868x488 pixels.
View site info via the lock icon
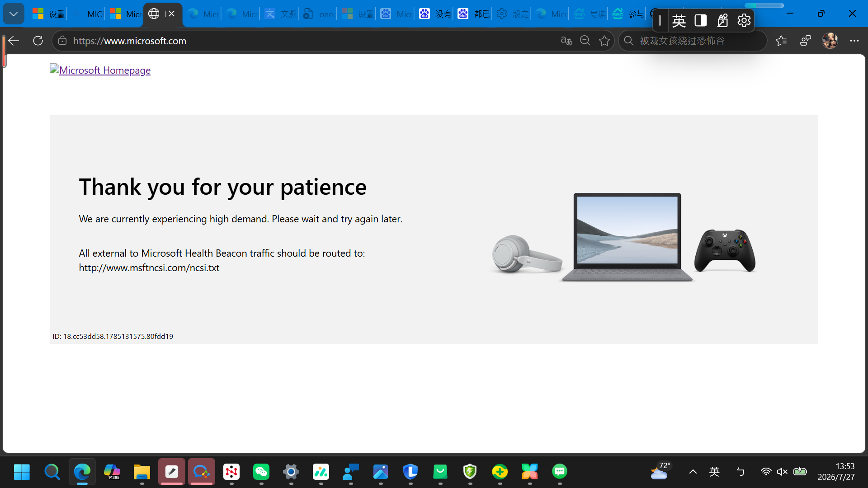pyautogui.click(x=62, y=41)
